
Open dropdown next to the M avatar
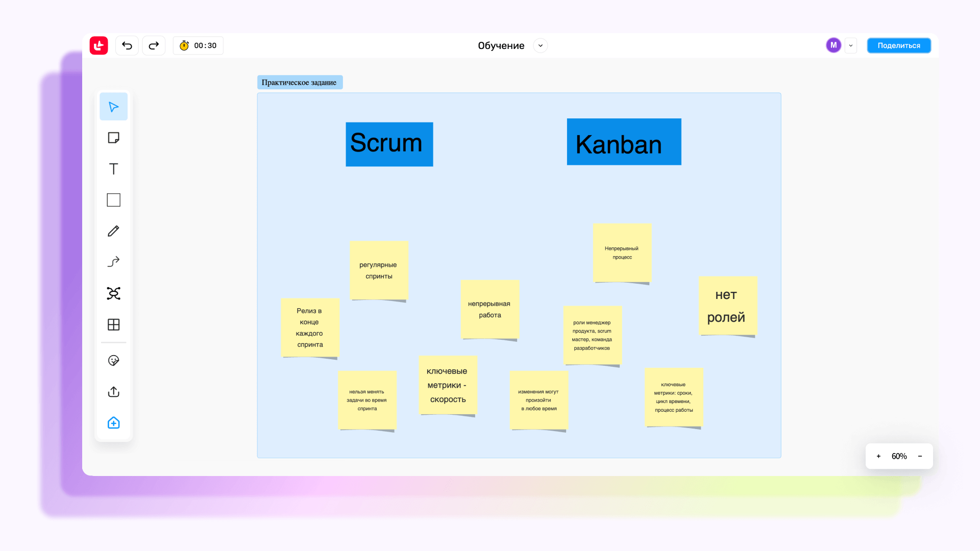coord(851,45)
